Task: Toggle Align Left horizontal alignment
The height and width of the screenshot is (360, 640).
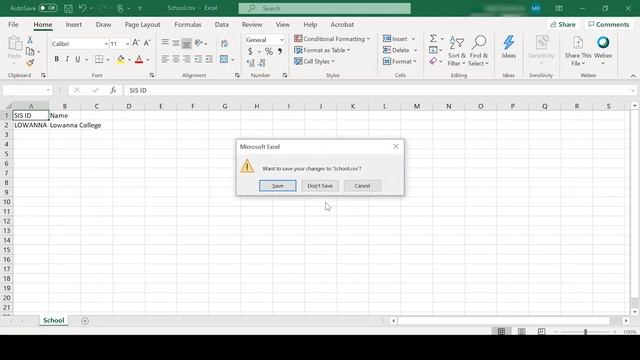Action: click(x=165, y=59)
